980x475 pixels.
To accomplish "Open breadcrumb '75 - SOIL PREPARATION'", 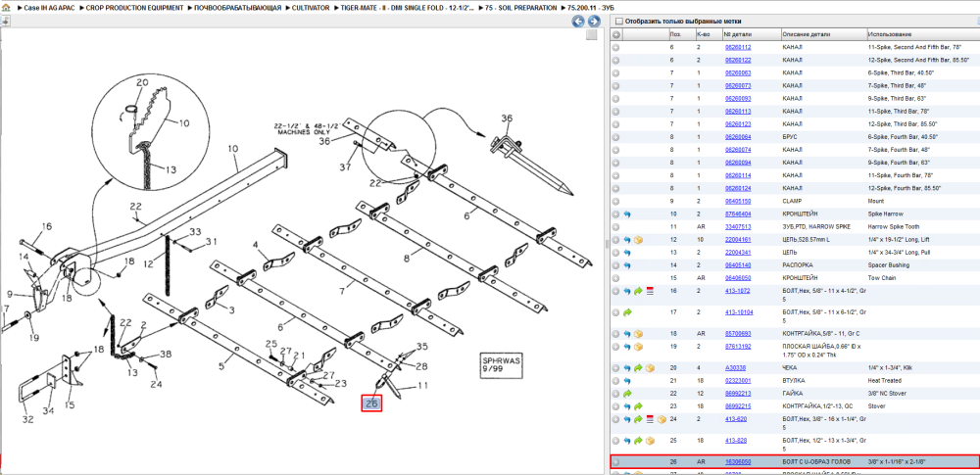I will pyautogui.click(x=520, y=8).
